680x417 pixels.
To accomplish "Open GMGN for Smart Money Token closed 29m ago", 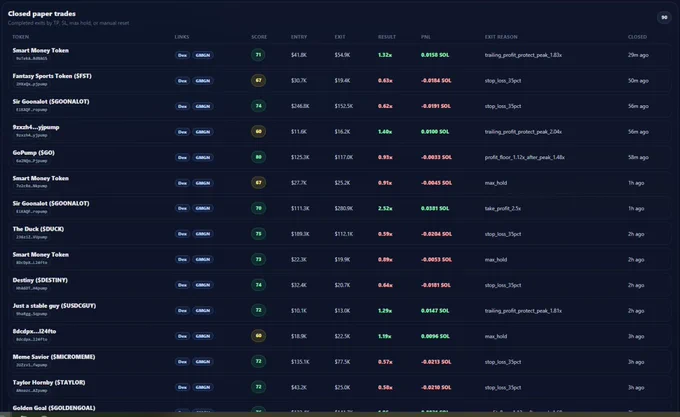I will pos(203,55).
